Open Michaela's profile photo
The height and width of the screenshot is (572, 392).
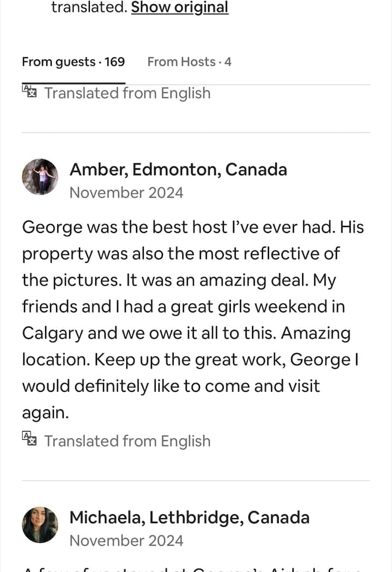[40, 525]
